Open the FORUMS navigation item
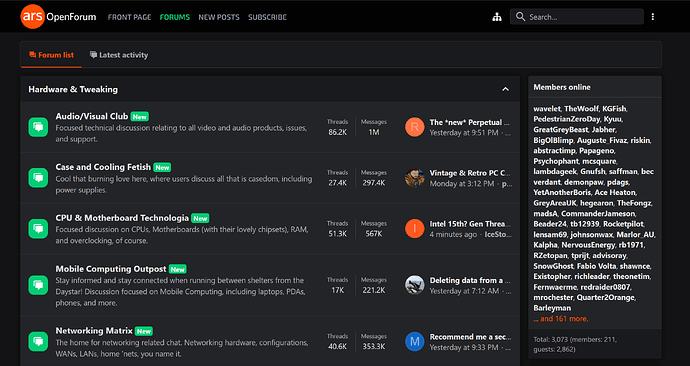Viewport: 690px width, 366px height. 175,17
